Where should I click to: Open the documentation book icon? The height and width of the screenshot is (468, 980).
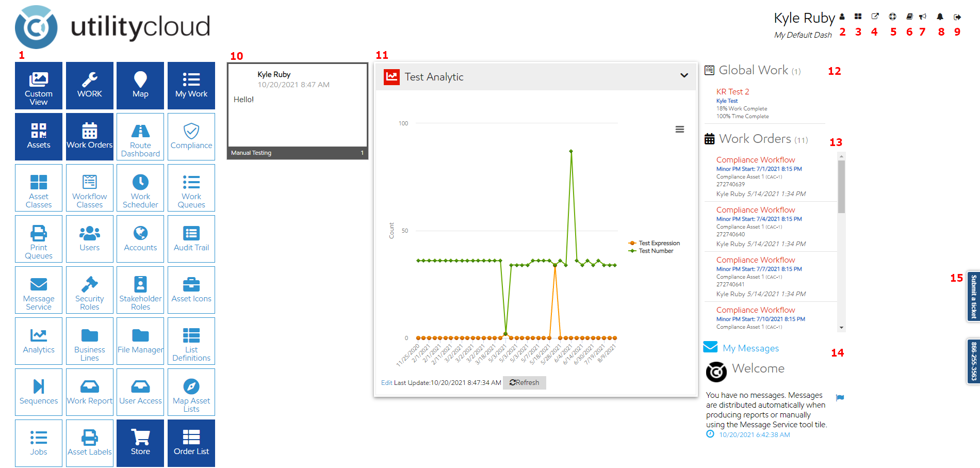(909, 17)
